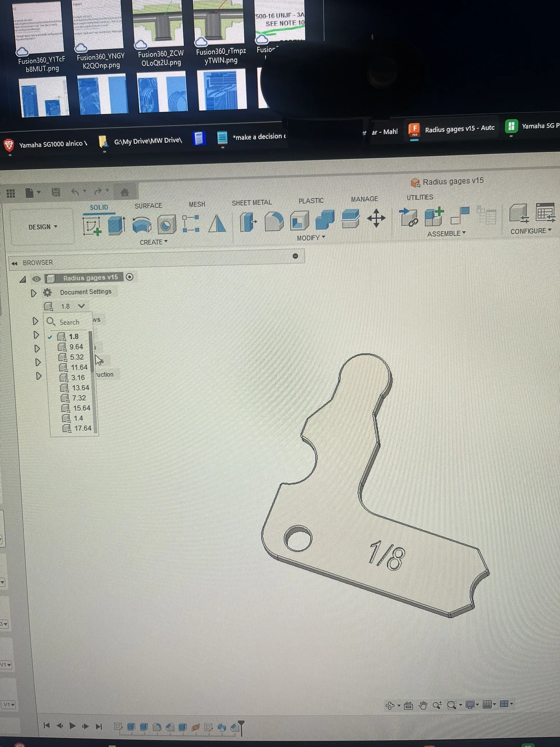Select the Move/Copy tool
Screen dimensions: 560x747
coord(376,219)
